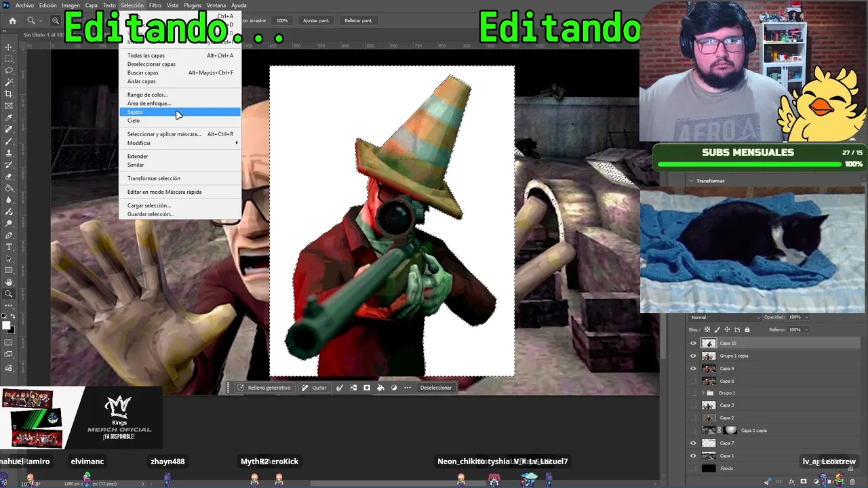Show the Capa 2 layer

pos(693,418)
